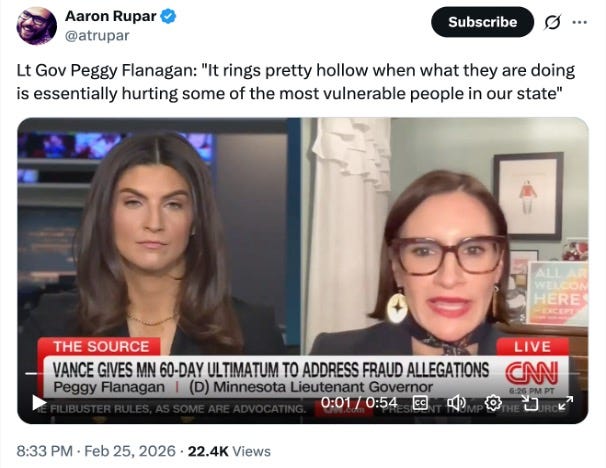This screenshot has height=468, width=606.
Task: View the 22.4K Views count
Action: tap(229, 451)
